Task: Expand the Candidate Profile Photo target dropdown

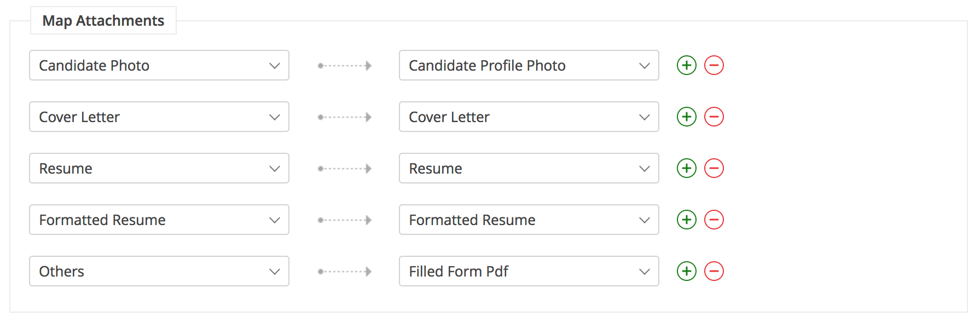Action: click(x=529, y=65)
